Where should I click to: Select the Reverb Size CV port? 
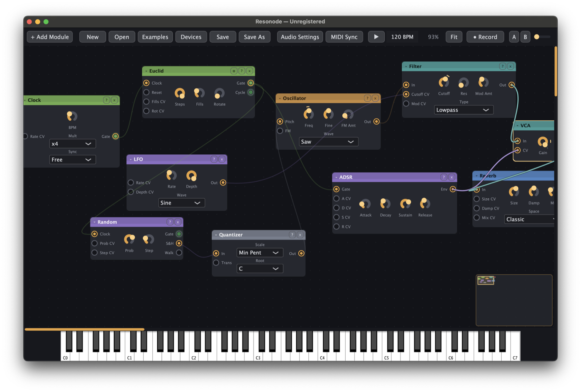point(477,199)
